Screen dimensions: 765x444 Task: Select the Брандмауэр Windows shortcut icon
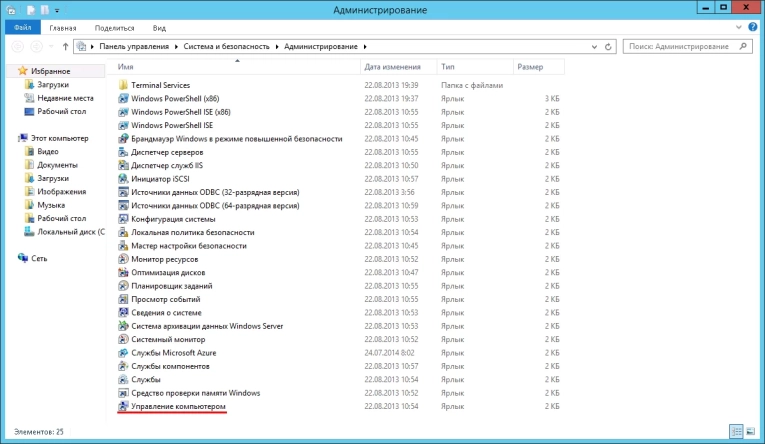(x=124, y=138)
